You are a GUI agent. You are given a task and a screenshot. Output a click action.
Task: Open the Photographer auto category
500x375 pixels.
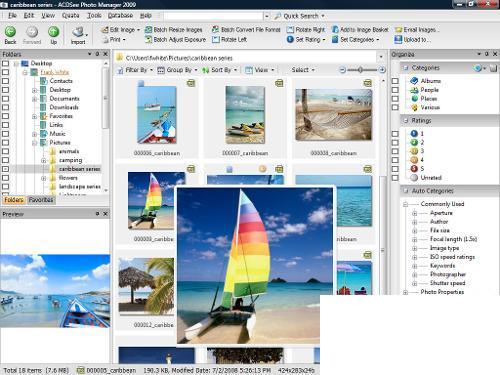pyautogui.click(x=448, y=274)
